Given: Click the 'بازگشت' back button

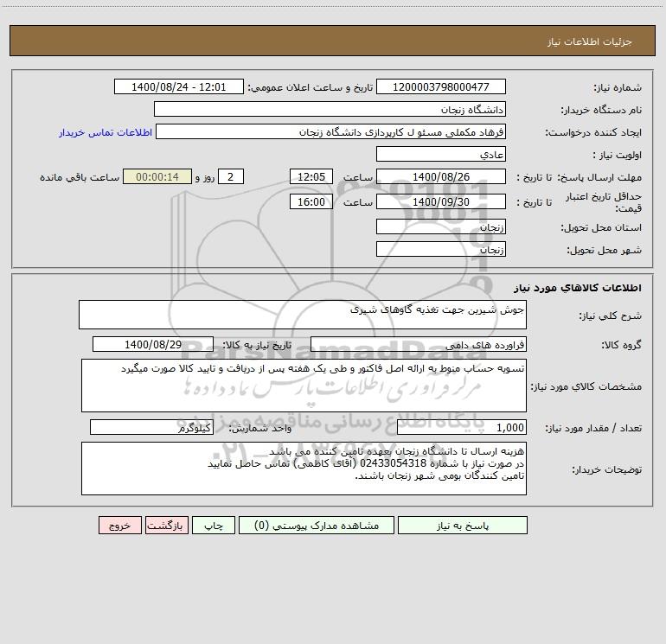Looking at the screenshot, I should tap(166, 525).
